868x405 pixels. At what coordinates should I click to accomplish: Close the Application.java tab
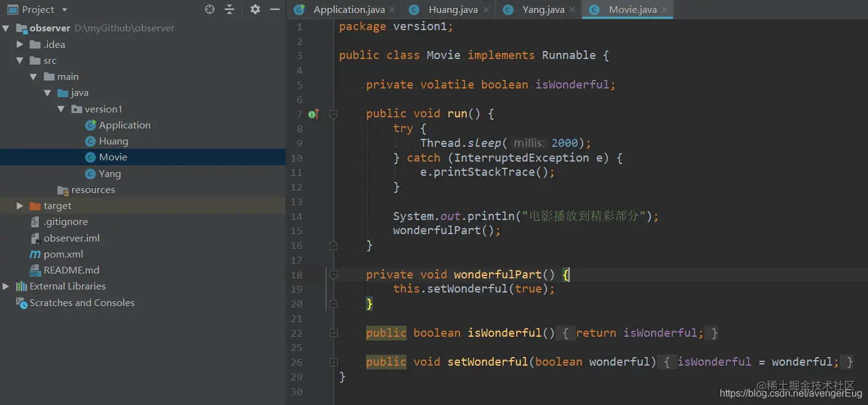pos(392,10)
